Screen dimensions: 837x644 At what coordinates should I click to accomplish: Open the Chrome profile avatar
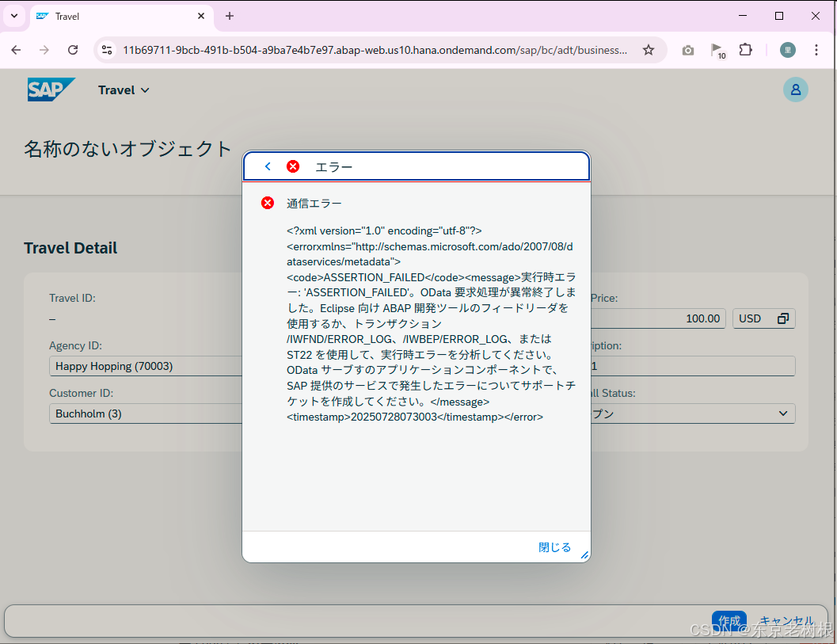tap(788, 50)
